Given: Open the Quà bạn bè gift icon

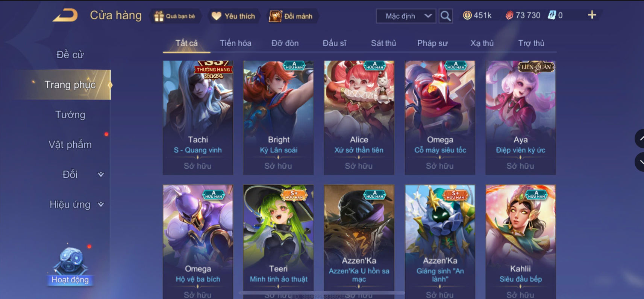Looking at the screenshot, I should pyautogui.click(x=159, y=16).
